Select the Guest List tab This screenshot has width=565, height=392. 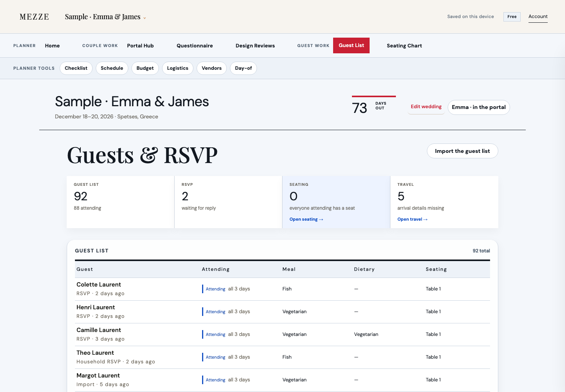351,45
